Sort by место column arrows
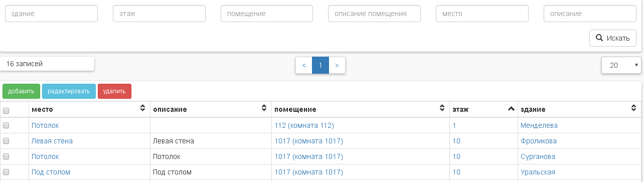This screenshot has height=182, width=644. point(143,108)
